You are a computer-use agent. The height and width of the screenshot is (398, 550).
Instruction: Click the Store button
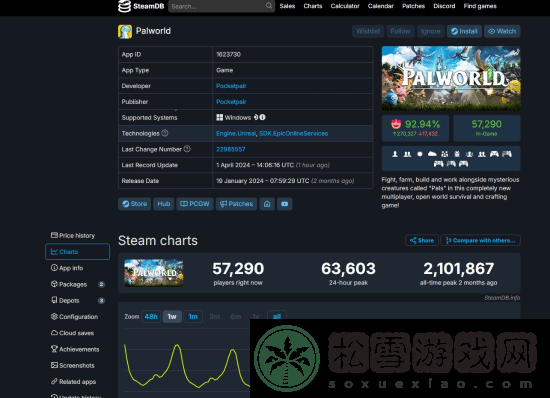[x=135, y=204]
